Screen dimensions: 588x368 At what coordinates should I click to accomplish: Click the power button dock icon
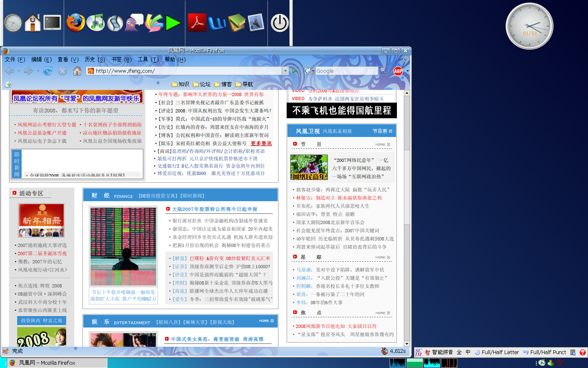280,23
